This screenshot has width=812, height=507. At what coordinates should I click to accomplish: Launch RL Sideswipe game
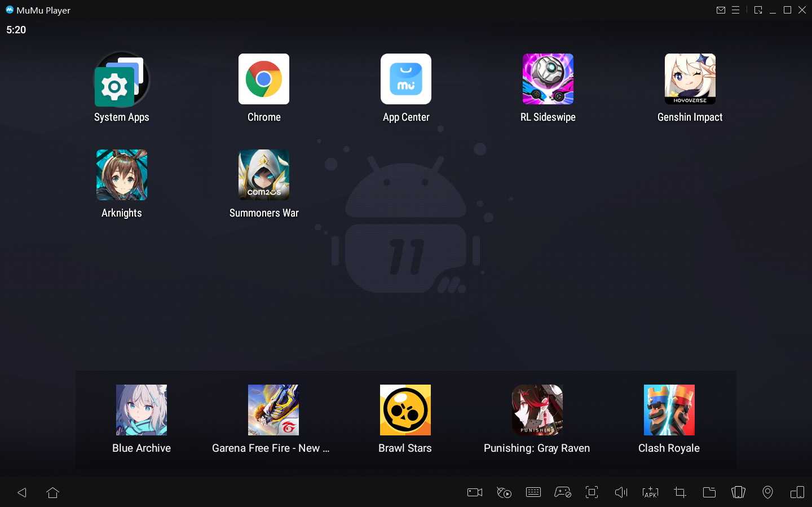[x=548, y=79]
